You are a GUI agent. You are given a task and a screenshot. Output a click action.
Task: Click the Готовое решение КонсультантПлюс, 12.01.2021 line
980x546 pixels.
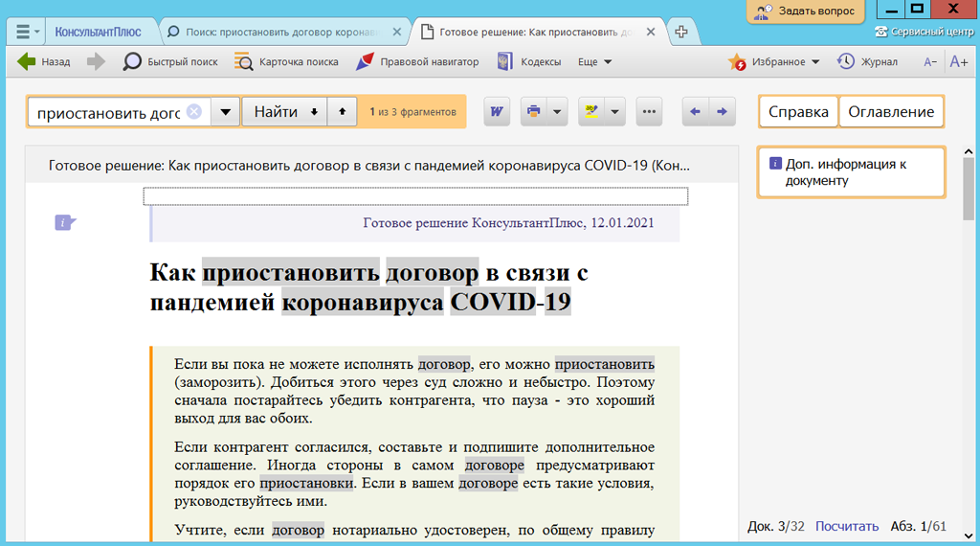508,223
